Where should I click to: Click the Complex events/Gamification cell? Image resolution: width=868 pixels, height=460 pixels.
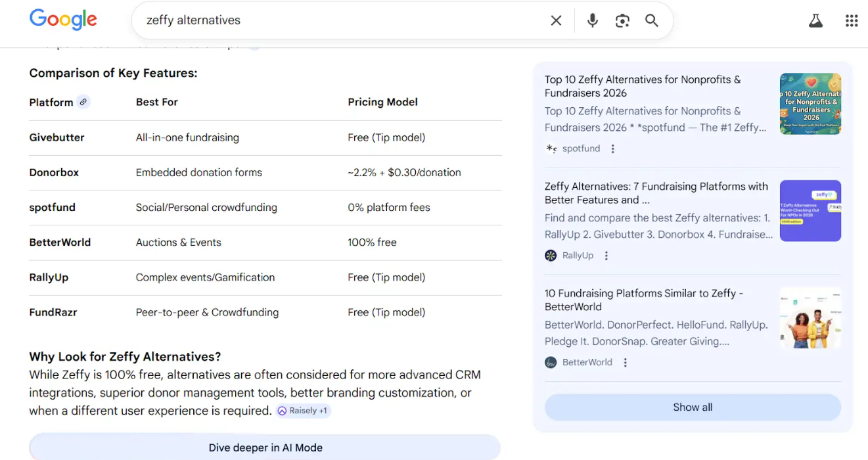coord(206,277)
